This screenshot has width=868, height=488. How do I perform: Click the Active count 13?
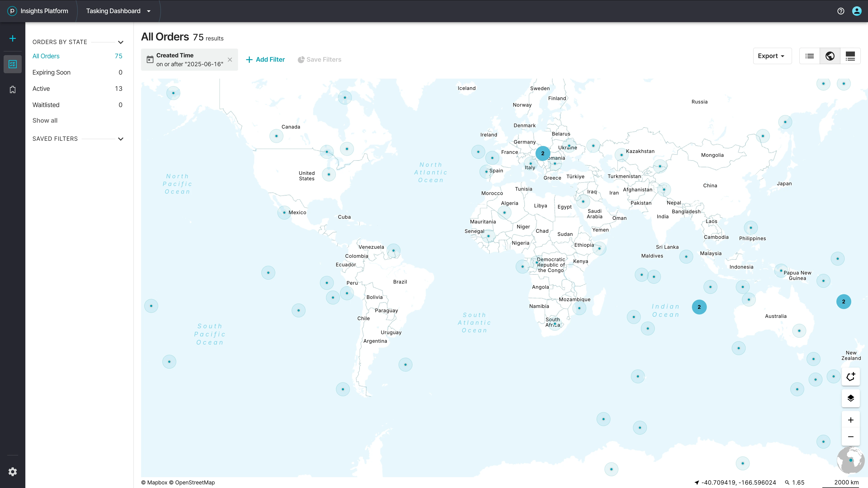point(118,89)
